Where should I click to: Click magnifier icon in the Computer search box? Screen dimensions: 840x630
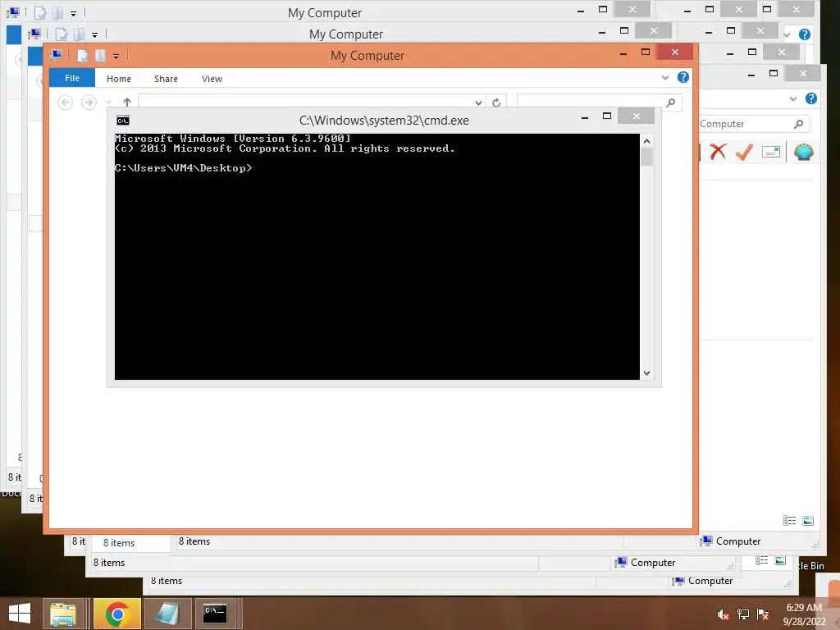coord(799,124)
